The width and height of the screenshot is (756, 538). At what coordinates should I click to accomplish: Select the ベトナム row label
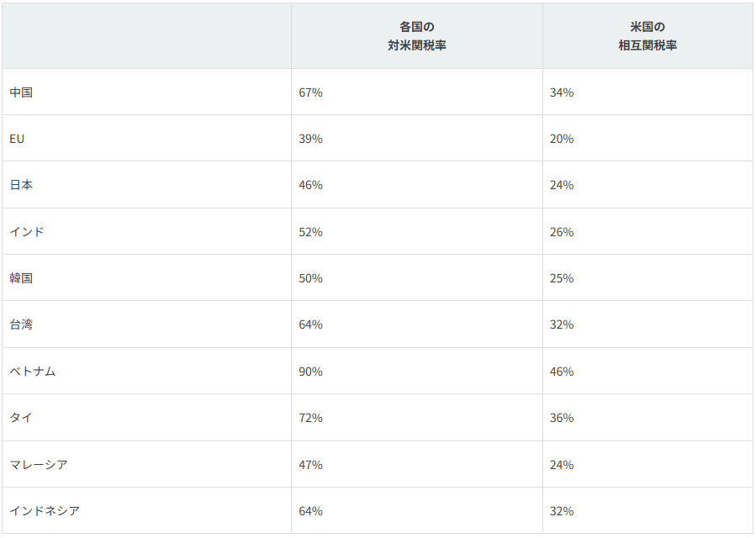(x=33, y=372)
